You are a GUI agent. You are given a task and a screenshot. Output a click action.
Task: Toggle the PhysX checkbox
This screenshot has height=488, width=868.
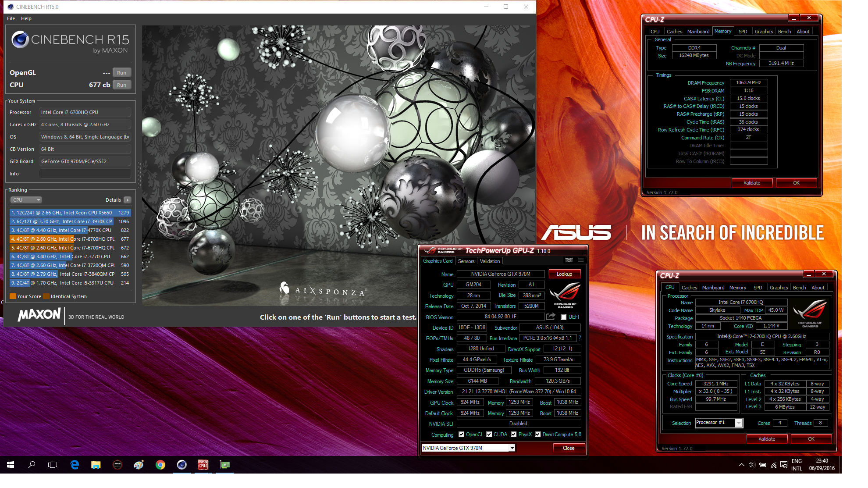pos(514,435)
